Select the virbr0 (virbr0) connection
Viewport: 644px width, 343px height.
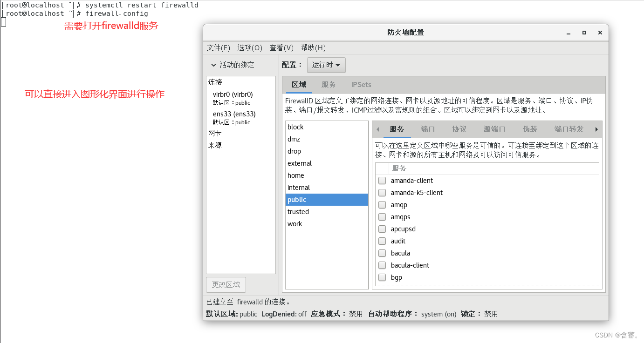tap(241, 98)
